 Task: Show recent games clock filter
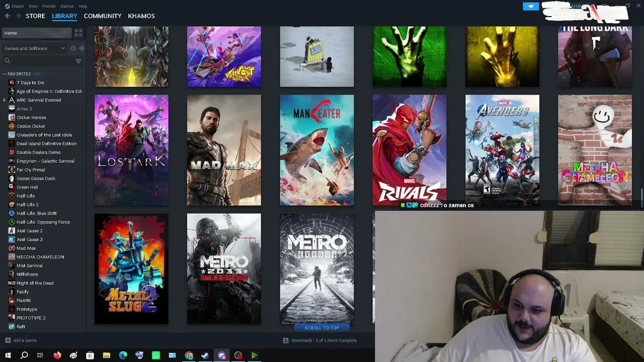pos(73,48)
